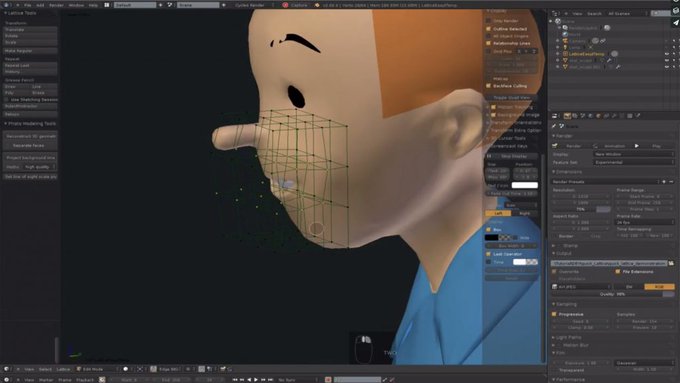
Task: Toggle the File Extensions checkbox
Action: tap(618, 272)
